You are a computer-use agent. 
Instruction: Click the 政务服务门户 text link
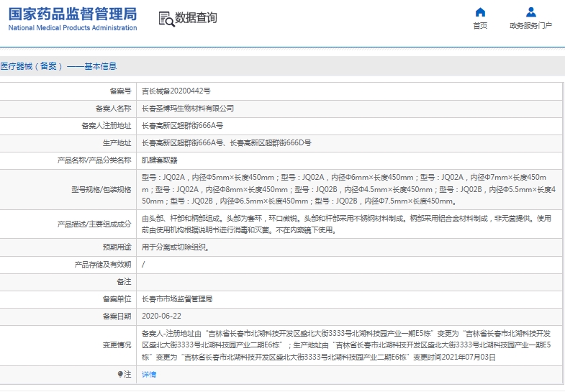530,26
